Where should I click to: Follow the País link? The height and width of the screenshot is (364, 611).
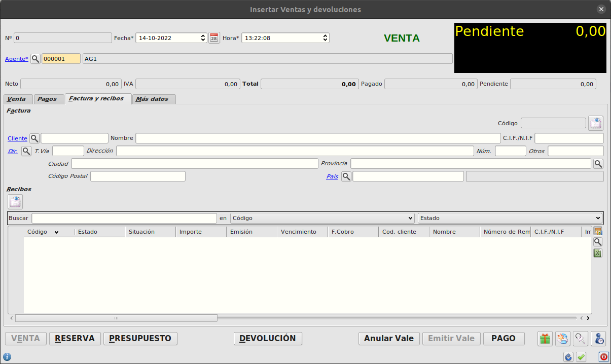point(332,176)
